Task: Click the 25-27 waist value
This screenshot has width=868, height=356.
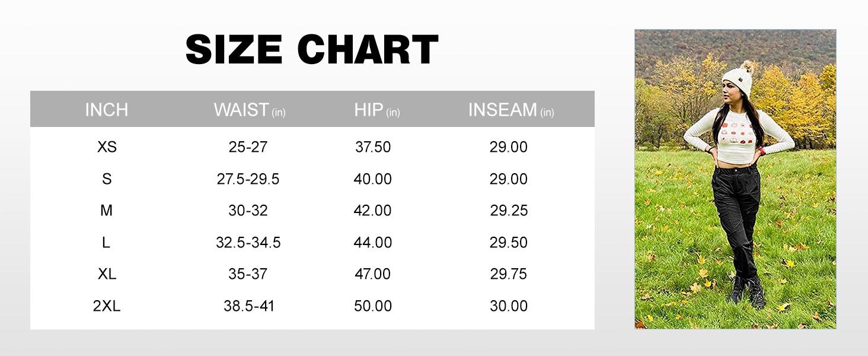Action: pyautogui.click(x=248, y=147)
